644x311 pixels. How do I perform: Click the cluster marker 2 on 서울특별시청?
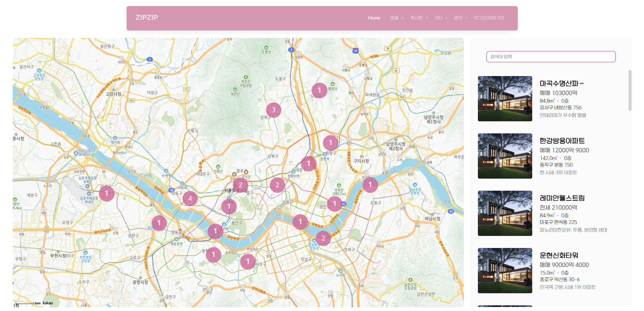coord(240,185)
